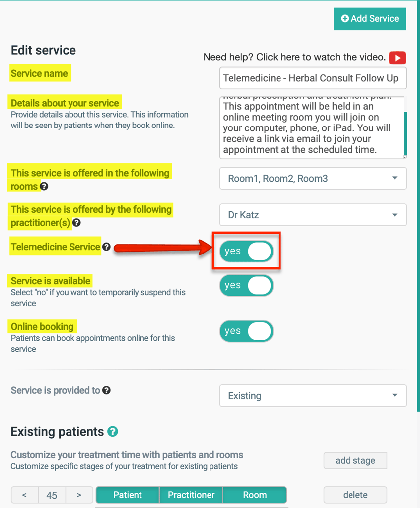
Task: Turn off the Online booking switch
Action: point(246,331)
